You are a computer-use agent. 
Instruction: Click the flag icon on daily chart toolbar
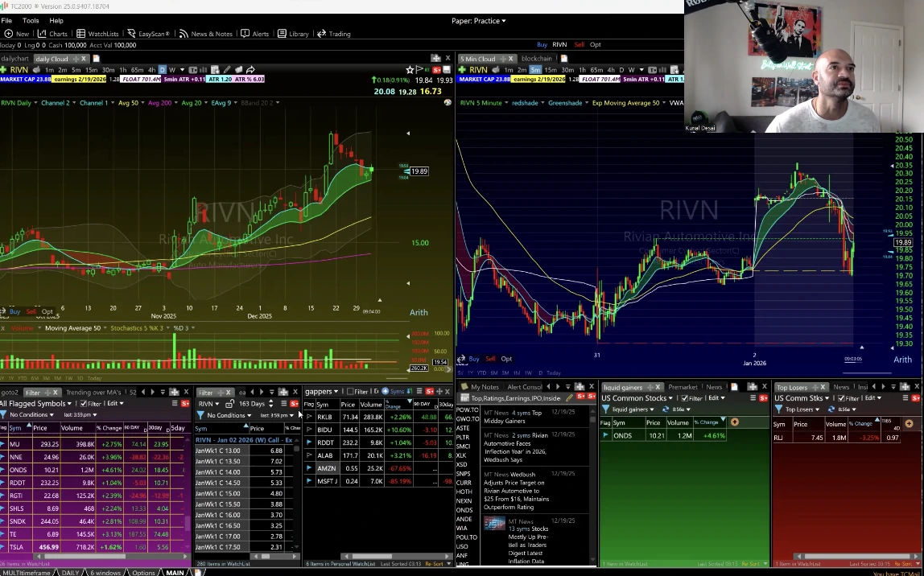[421, 69]
